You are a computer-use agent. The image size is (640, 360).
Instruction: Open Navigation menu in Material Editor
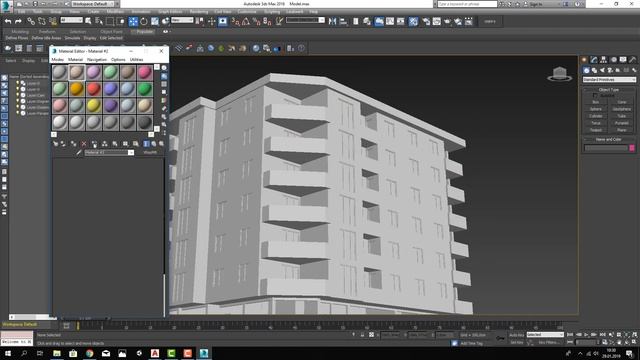pos(97,60)
